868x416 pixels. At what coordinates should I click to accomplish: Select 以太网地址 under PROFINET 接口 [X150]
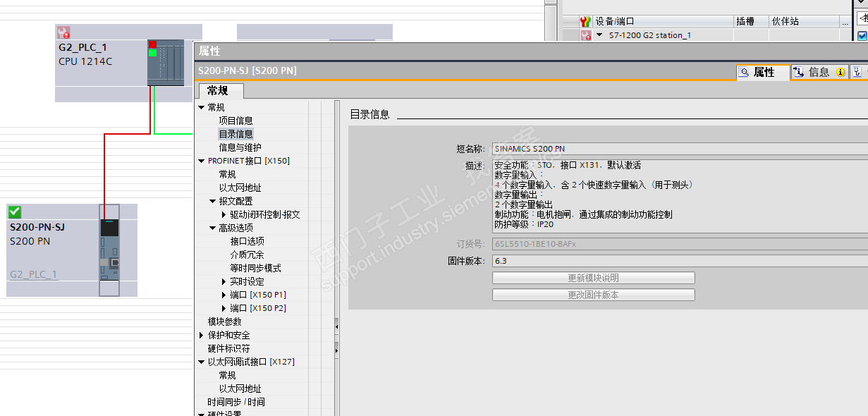click(x=240, y=188)
